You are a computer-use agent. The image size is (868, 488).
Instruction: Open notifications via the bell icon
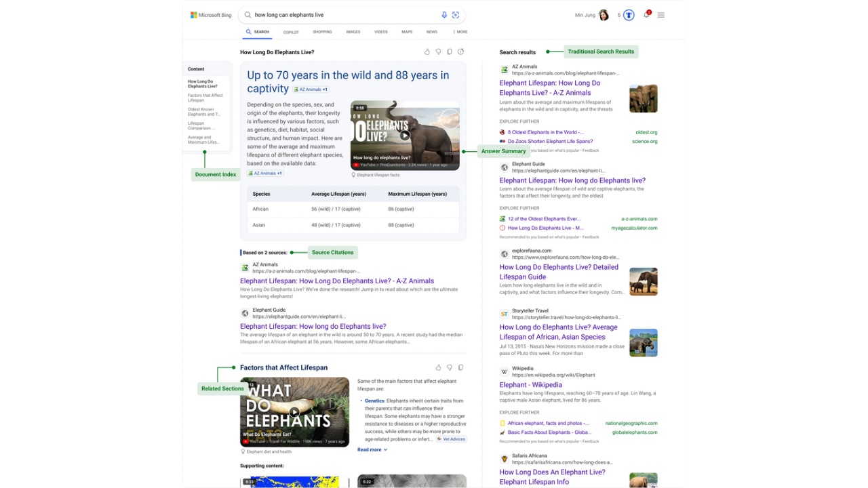coord(646,14)
